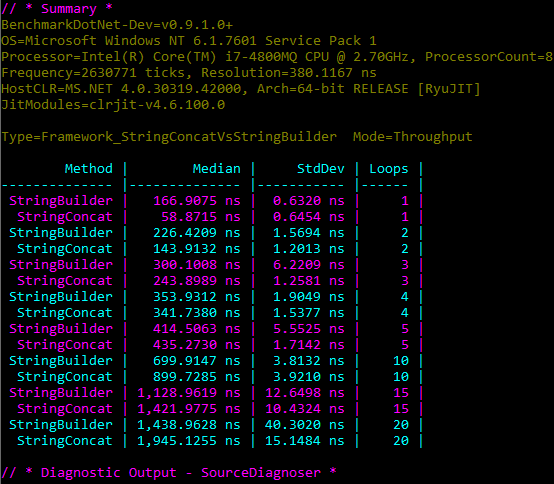Click the 'StdDev' column header
Screen dimensions: 554x484
pos(320,169)
